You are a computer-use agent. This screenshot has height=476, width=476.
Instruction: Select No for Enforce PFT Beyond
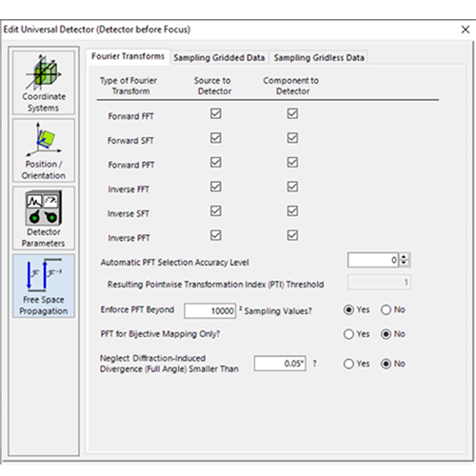coord(393,309)
